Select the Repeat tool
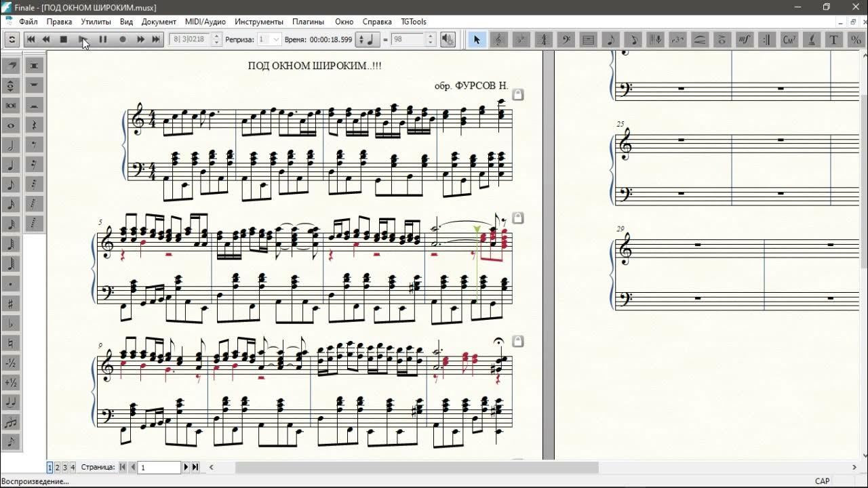The height and width of the screenshot is (488, 868). click(768, 39)
